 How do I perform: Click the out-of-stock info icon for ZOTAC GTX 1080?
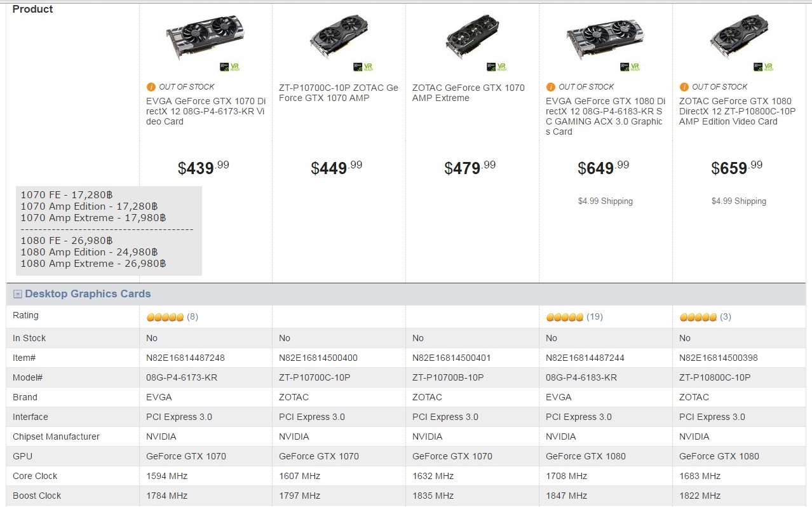click(x=684, y=87)
